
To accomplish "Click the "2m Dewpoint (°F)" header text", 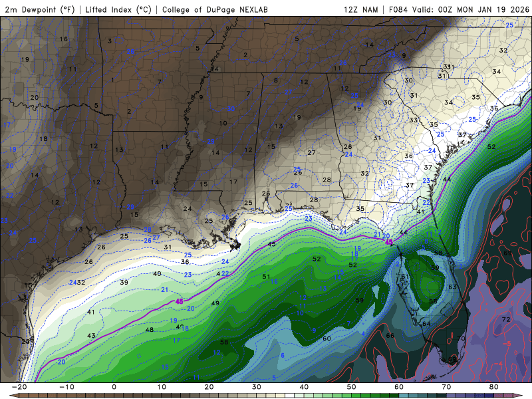I will (x=40, y=9).
